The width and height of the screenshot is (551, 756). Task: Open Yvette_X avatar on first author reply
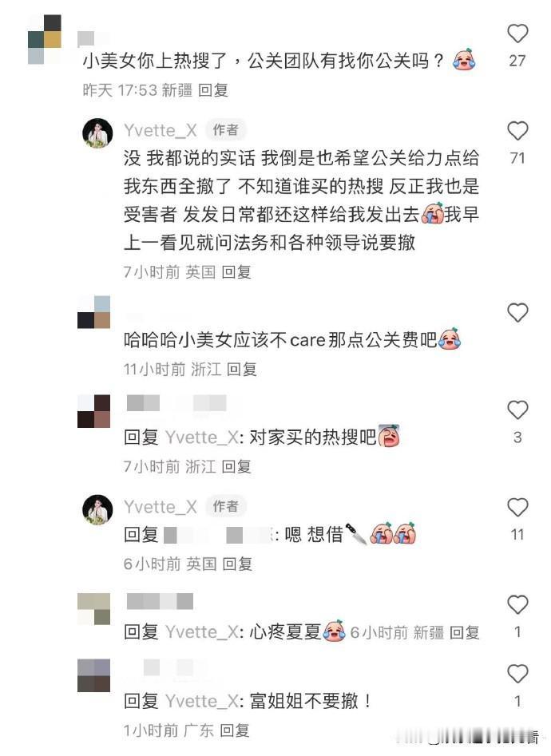(x=97, y=133)
